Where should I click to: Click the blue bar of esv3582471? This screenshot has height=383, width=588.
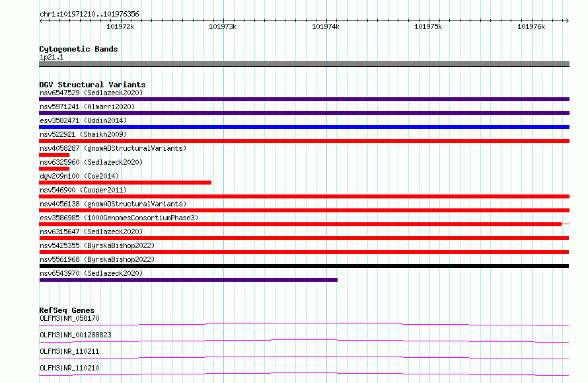point(304,127)
